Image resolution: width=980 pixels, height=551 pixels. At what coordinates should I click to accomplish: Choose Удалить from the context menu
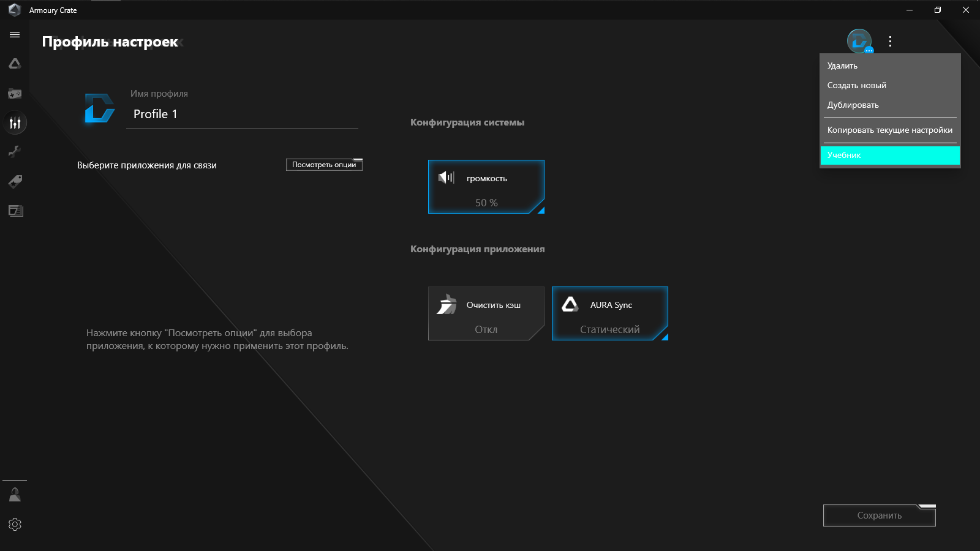point(890,66)
